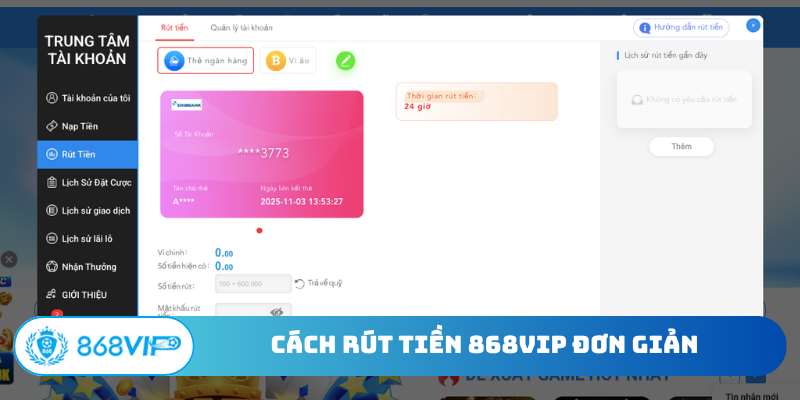Click the clipboard icon beside Lịch Sử Đặt Cược

[52, 182]
